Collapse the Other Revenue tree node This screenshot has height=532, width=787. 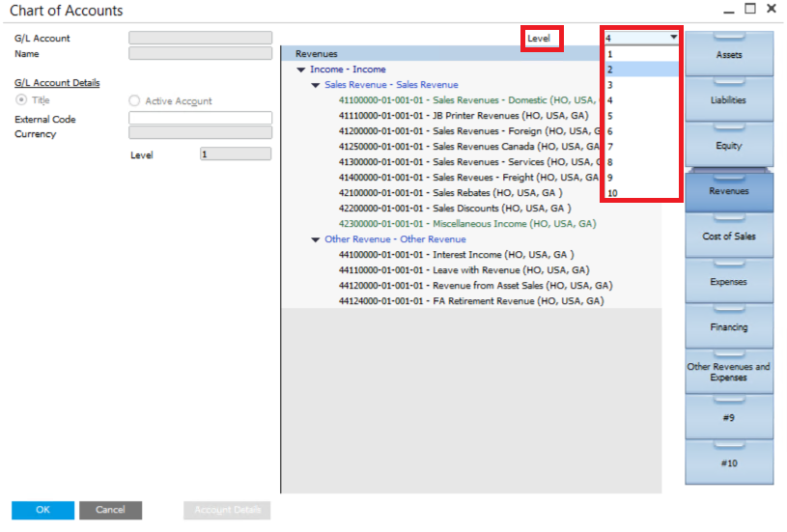pyautogui.click(x=316, y=239)
